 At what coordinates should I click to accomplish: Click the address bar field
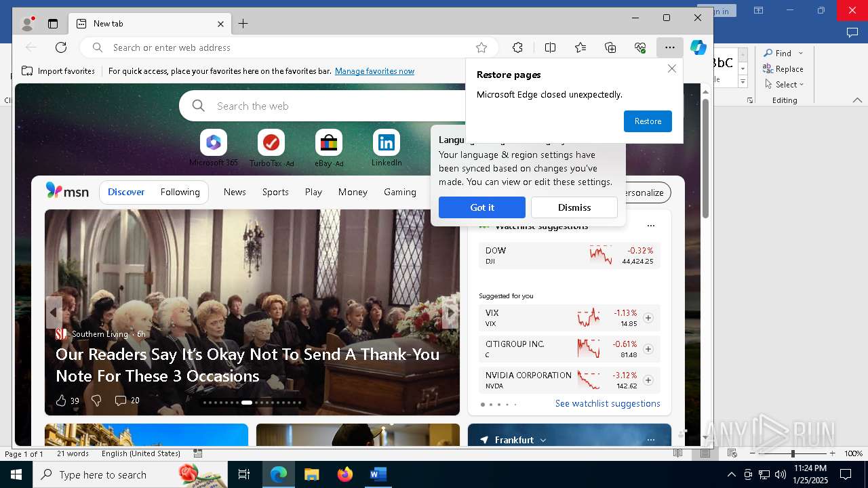click(288, 47)
